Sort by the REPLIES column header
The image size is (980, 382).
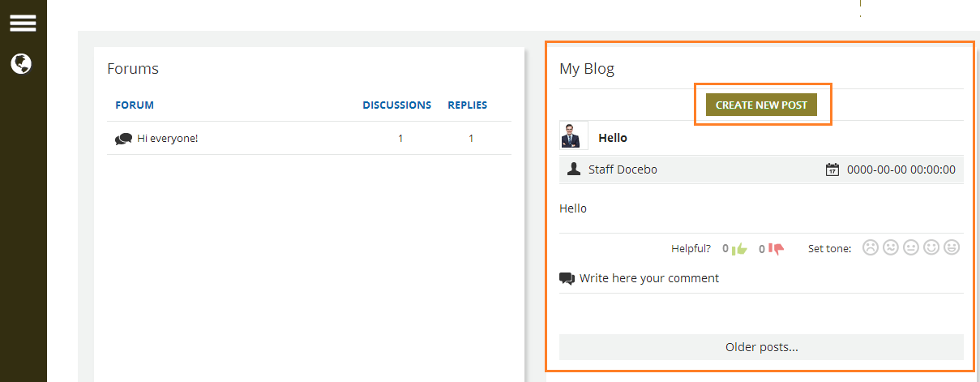click(468, 105)
